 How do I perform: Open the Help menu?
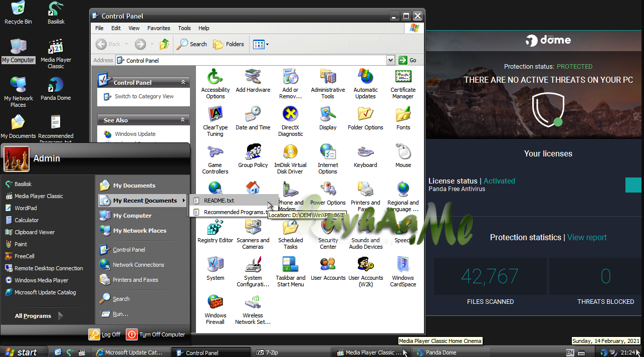tap(203, 28)
